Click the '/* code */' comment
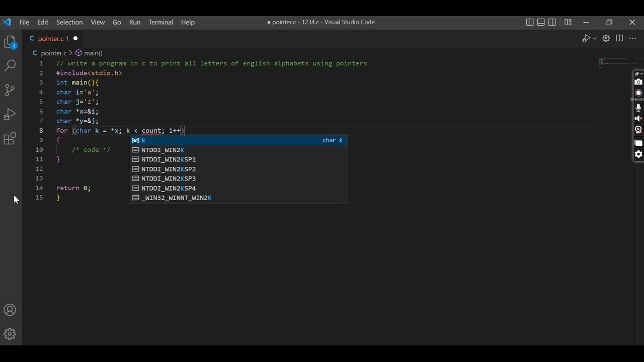 (91, 150)
